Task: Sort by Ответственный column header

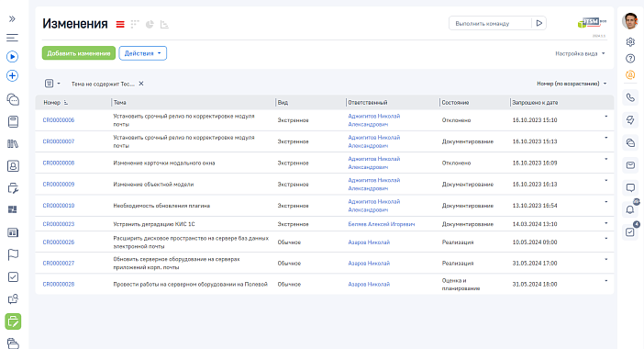Action: [368, 102]
